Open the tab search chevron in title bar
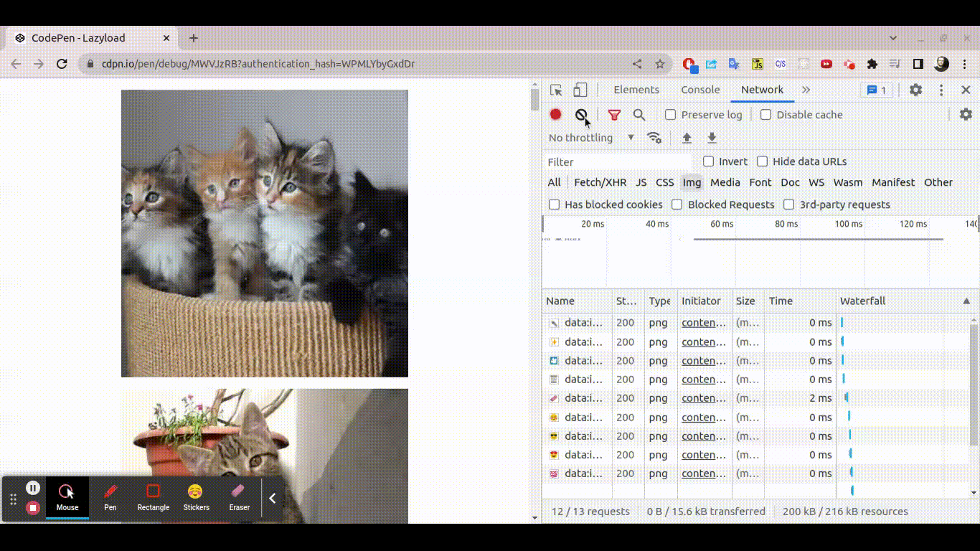The width and height of the screenshot is (980, 551). (x=893, y=38)
